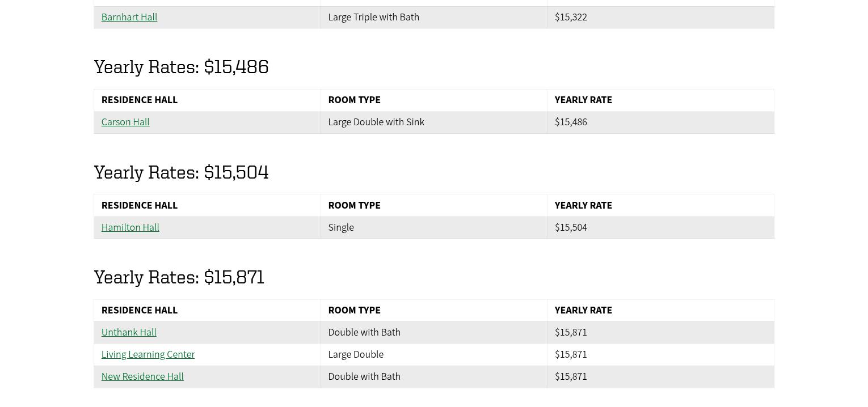Click Carson Hall's $15,486 rate cell
Viewport: 868px width, 407px height.
(x=571, y=122)
